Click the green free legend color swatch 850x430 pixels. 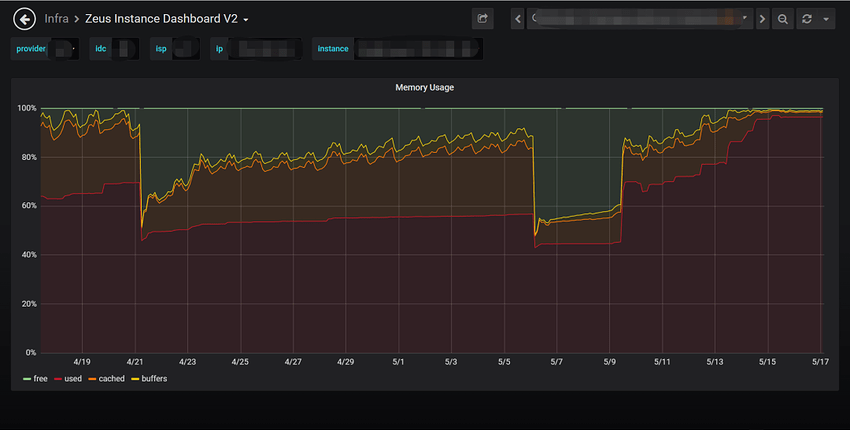point(27,379)
